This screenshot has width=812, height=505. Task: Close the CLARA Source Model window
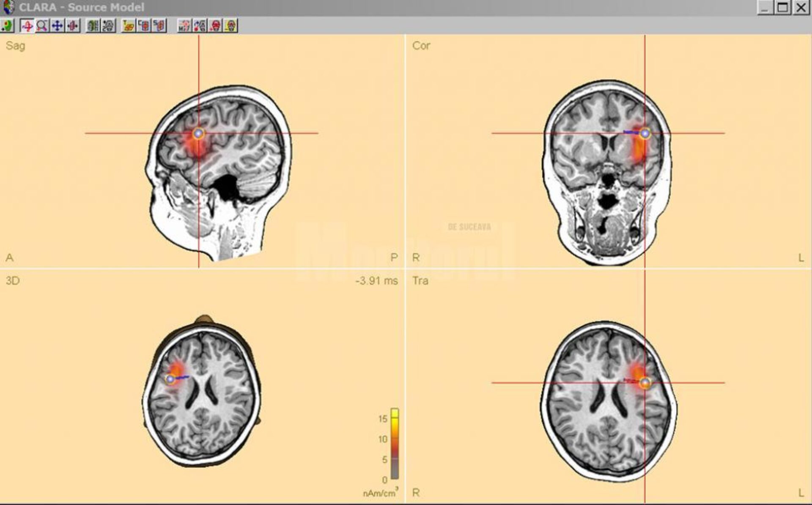(801, 7)
